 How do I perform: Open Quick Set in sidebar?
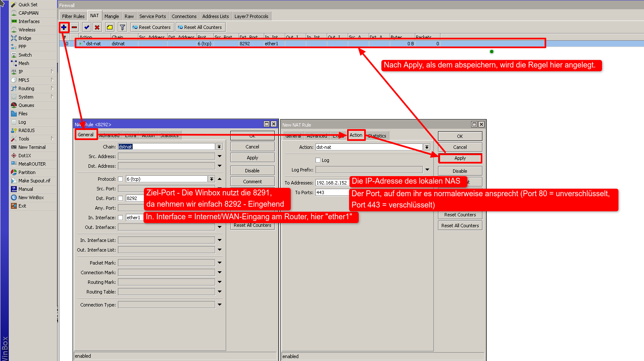click(28, 5)
